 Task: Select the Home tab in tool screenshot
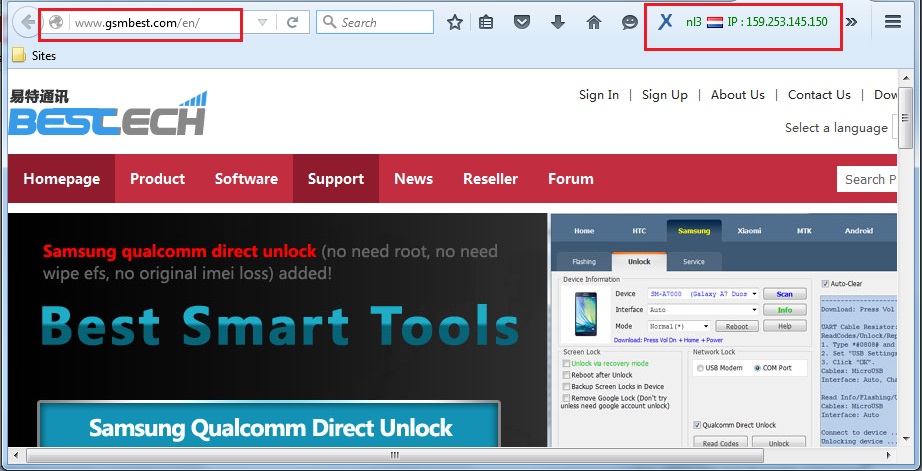(x=584, y=231)
